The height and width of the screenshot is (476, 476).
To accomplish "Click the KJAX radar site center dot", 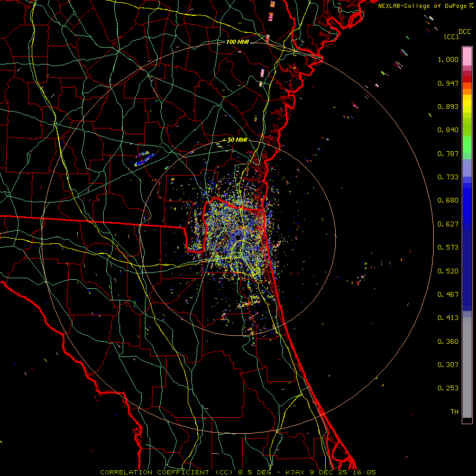I will click(x=238, y=237).
